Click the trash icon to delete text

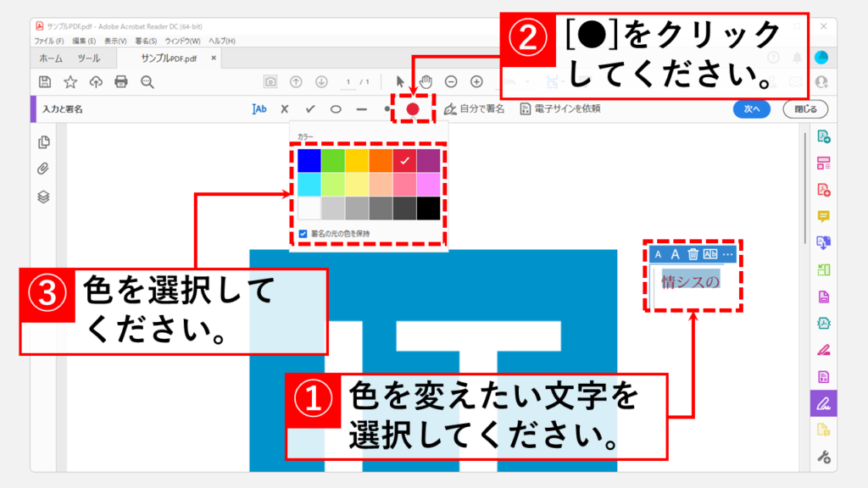coord(693,254)
